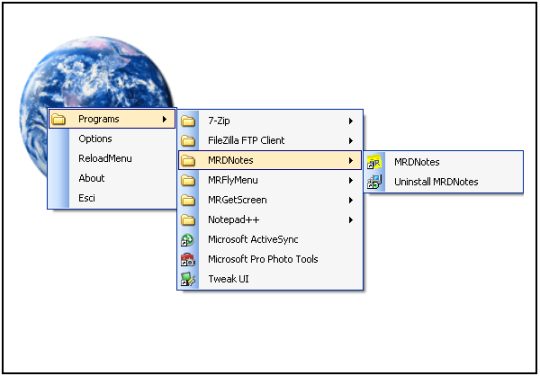Click the MRFlyMenu folder icon
Viewport: 540px width, 376px height.
(188, 180)
